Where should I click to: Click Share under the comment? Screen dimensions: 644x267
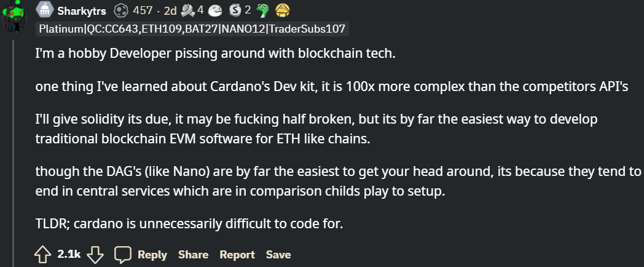[x=193, y=255]
